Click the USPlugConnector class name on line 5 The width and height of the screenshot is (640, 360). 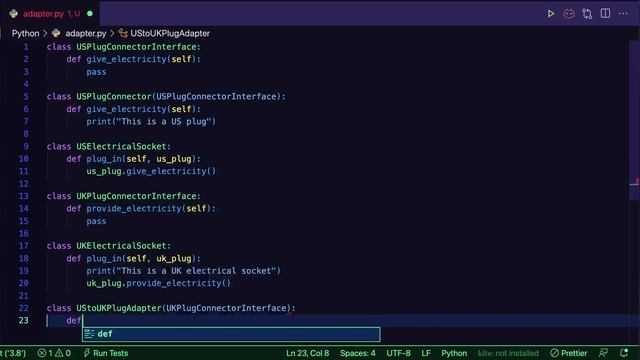point(114,97)
